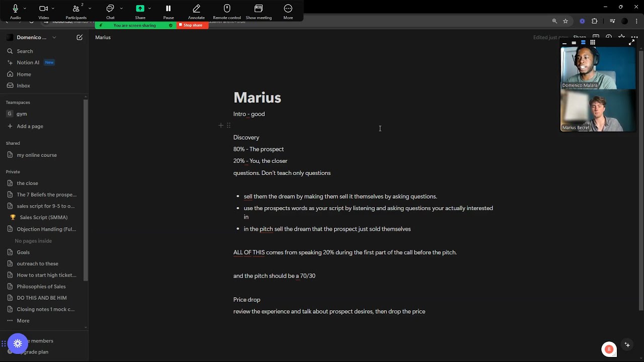The image size is (644, 362).
Task: Open the browser Extensions puzzle icon
Action: (595, 21)
